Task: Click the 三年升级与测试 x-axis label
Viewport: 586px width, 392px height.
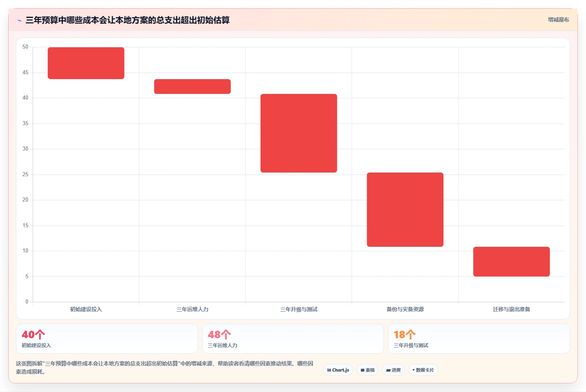Action: pos(299,309)
